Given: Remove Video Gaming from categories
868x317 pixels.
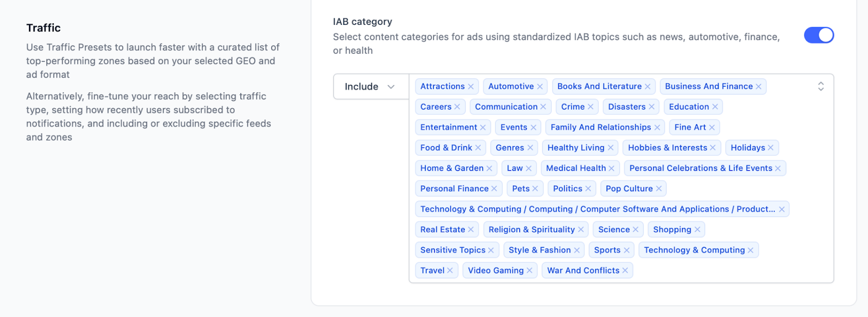Looking at the screenshot, I should (529, 270).
